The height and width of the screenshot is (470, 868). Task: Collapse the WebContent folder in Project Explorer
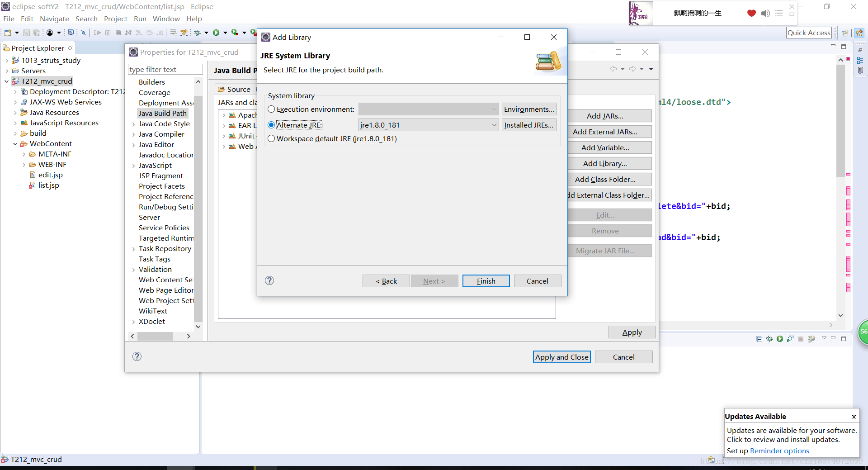(x=15, y=144)
